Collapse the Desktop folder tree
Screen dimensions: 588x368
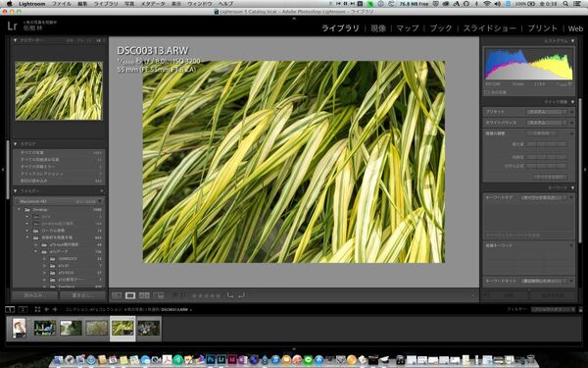pyautogui.click(x=20, y=210)
